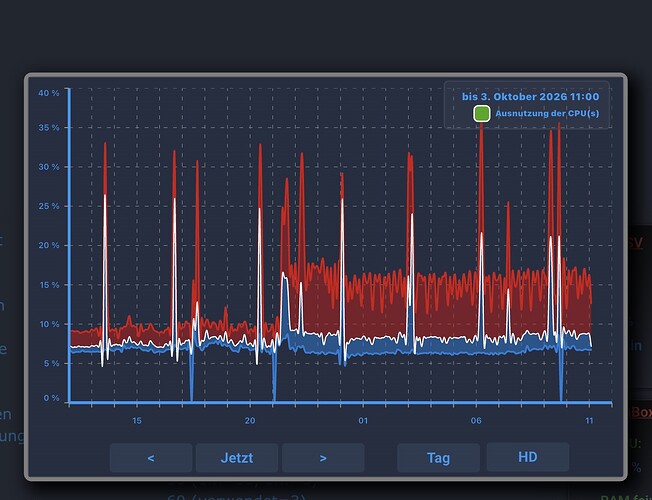Click 'Ausnutzung der CPU(s)' legend label
The height and width of the screenshot is (500, 652).
tap(547, 113)
